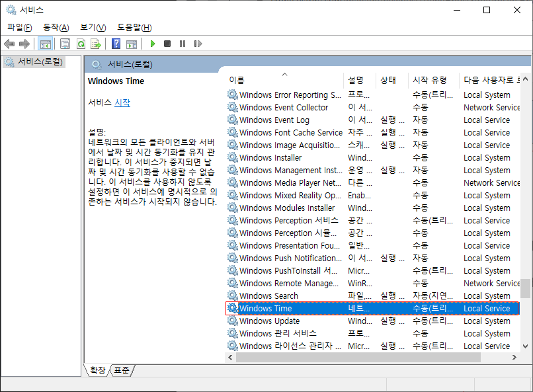Click the Forward arrow toolbar icon
Viewport: 533px width, 392px height.
coord(24,44)
